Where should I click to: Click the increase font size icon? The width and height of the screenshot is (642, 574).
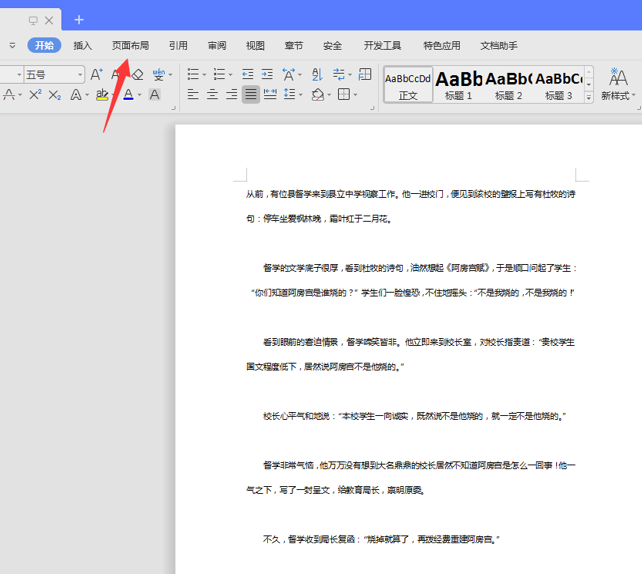click(x=96, y=75)
